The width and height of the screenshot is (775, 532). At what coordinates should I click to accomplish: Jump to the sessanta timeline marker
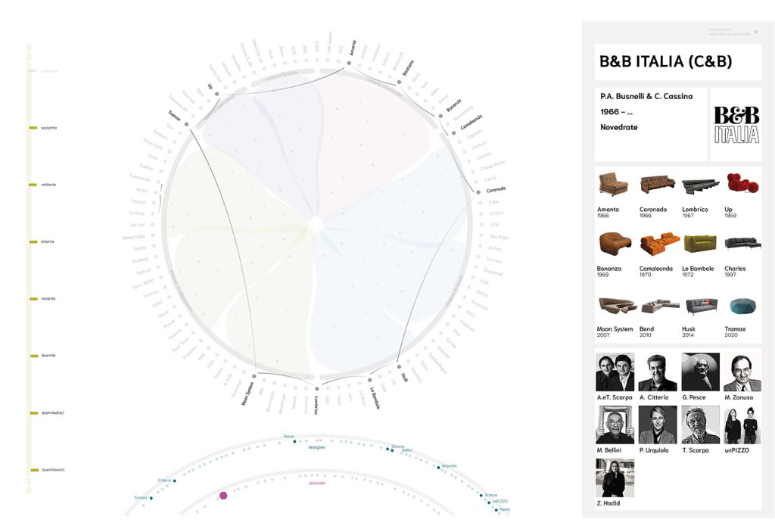(33, 128)
